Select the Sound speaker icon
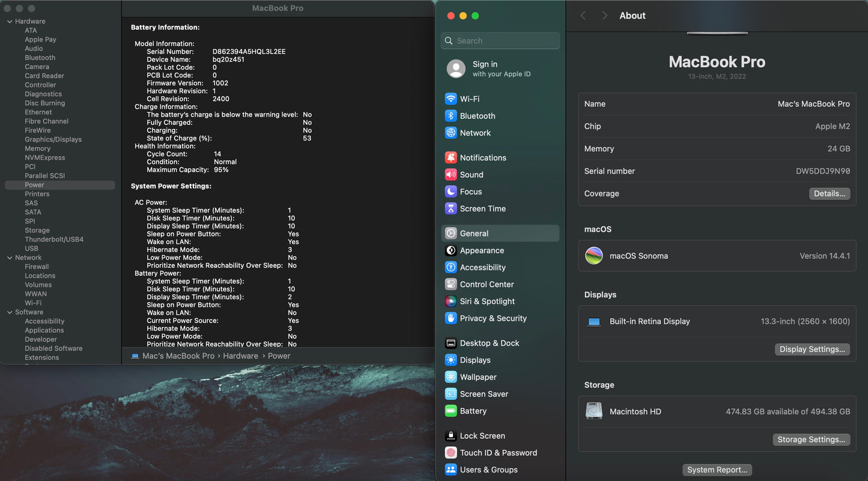Image resolution: width=868 pixels, height=481 pixels. click(x=451, y=175)
